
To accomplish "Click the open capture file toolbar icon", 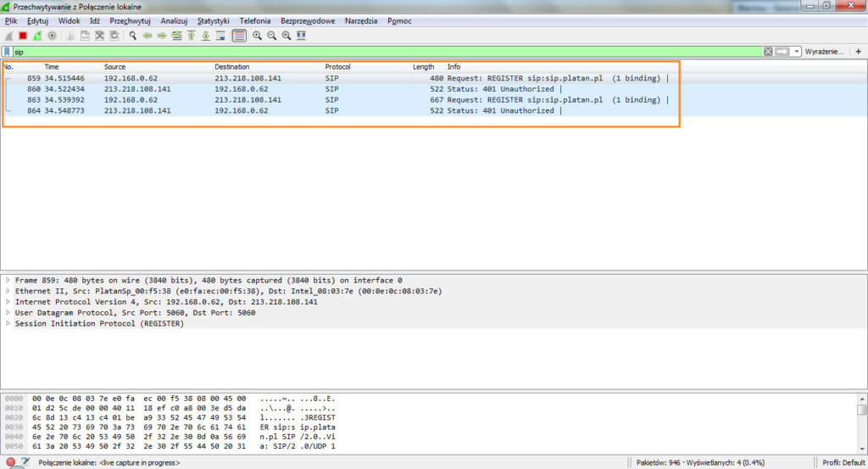I will pyautogui.click(x=70, y=36).
